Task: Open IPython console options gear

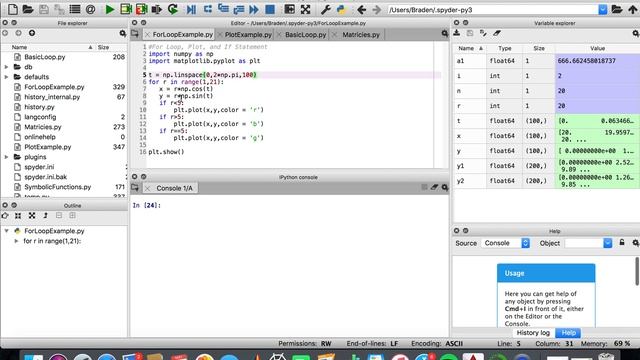Action: click(445, 187)
